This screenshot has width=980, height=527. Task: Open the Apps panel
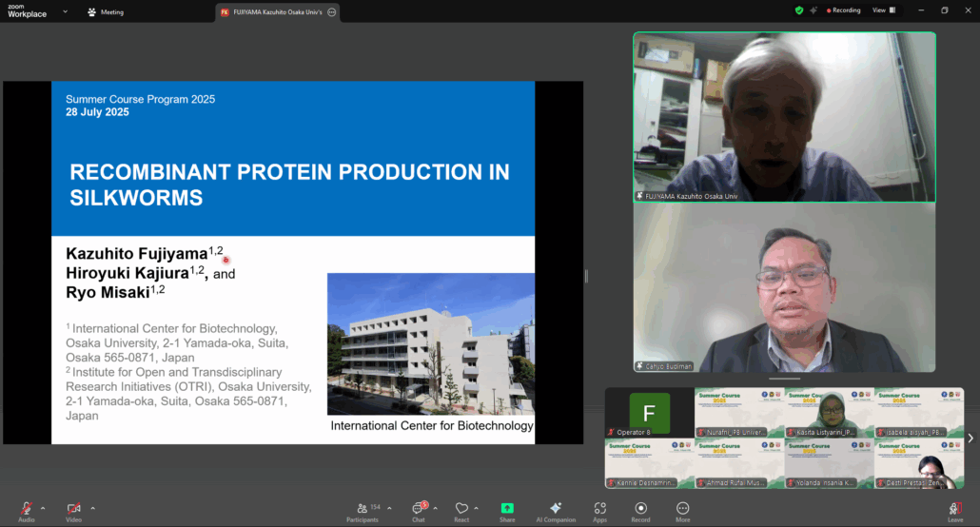tap(599, 509)
